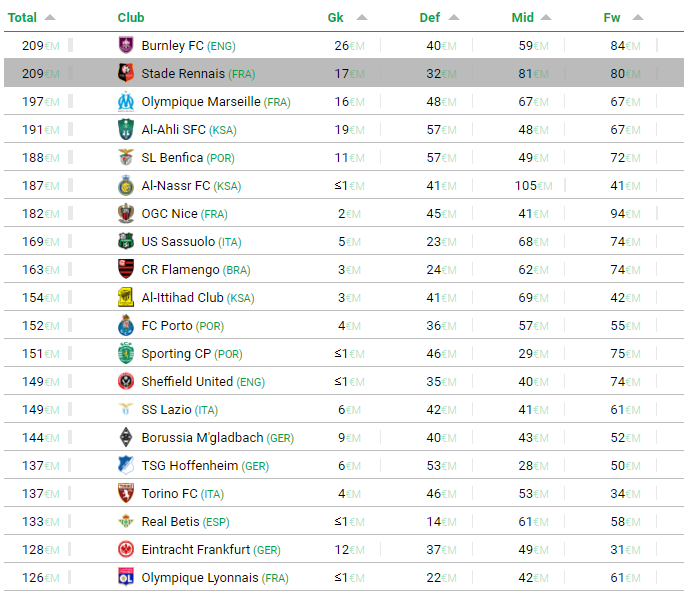Sort by Mid column arrow

pyautogui.click(x=546, y=17)
